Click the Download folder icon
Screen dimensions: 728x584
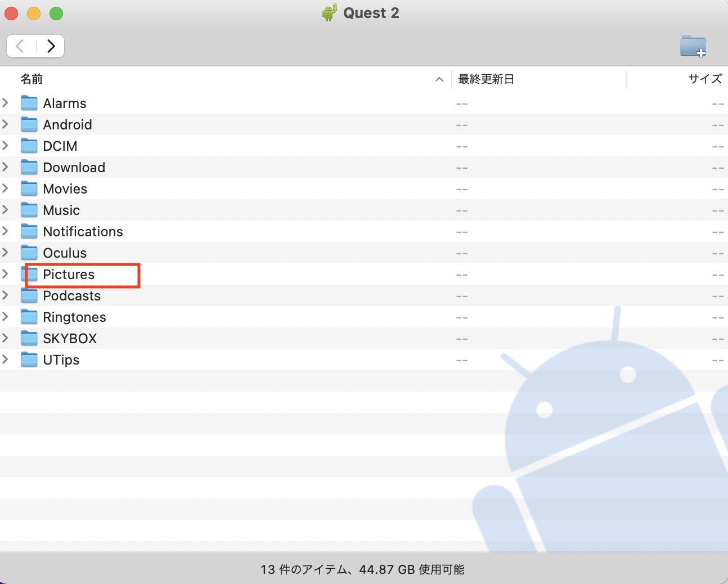point(29,167)
